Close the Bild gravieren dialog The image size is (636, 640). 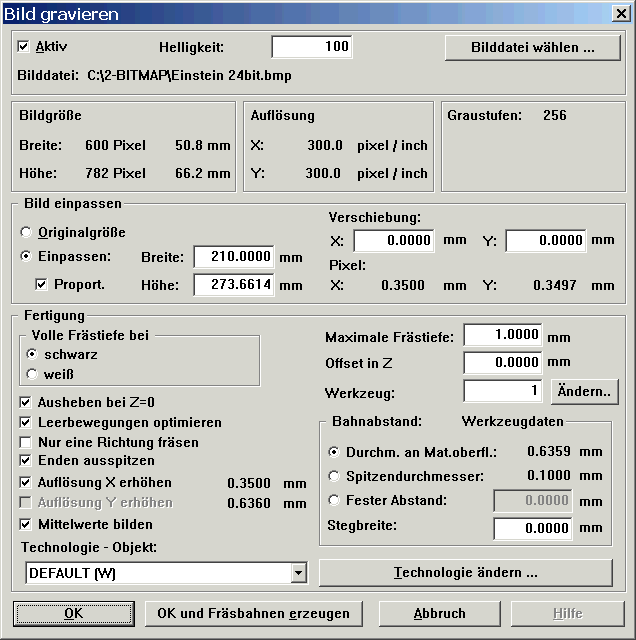pyautogui.click(x=620, y=14)
